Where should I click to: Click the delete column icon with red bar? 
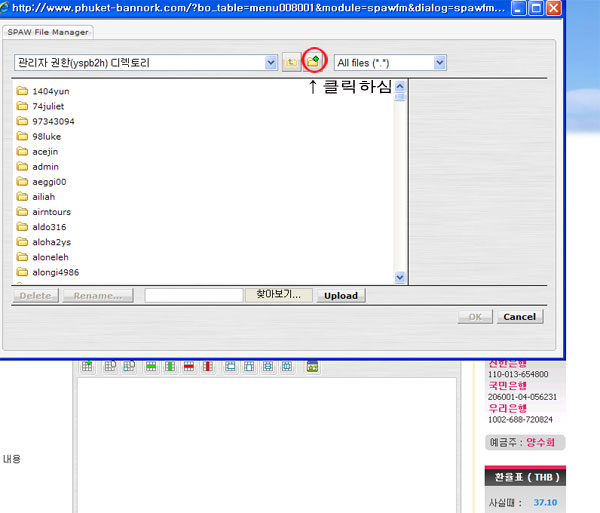206,367
